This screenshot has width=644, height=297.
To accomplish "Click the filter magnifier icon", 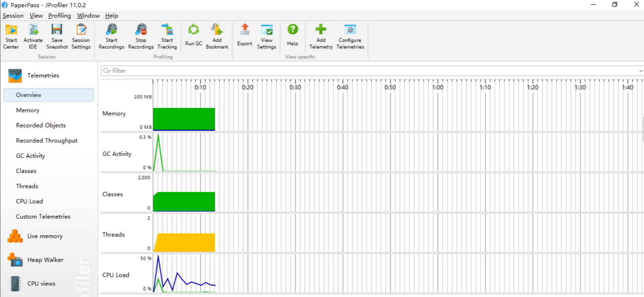I will pos(106,71).
